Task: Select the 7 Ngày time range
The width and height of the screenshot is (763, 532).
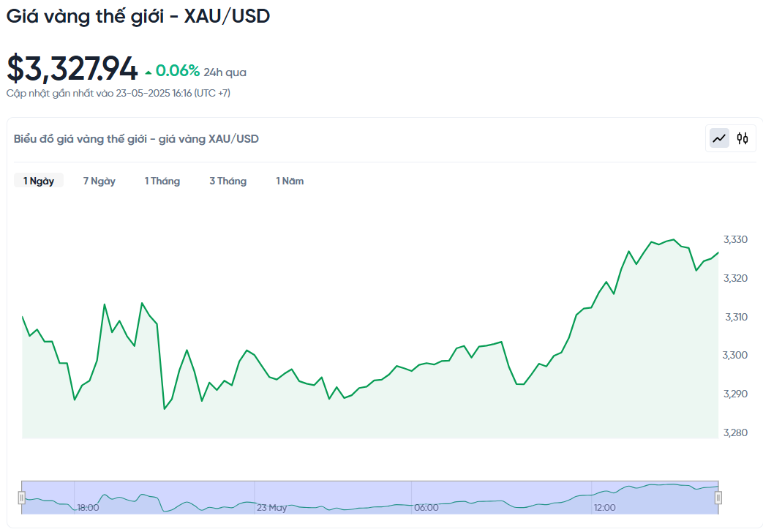Action: 99,181
